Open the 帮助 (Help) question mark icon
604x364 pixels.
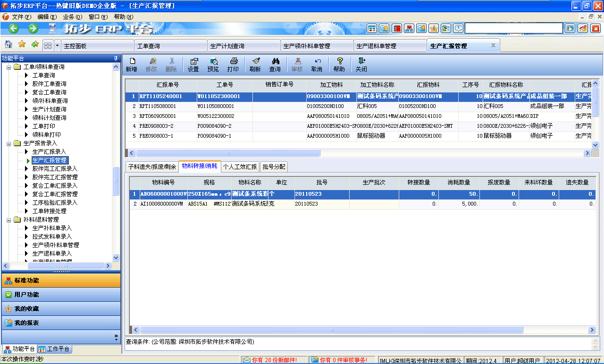coord(339,64)
